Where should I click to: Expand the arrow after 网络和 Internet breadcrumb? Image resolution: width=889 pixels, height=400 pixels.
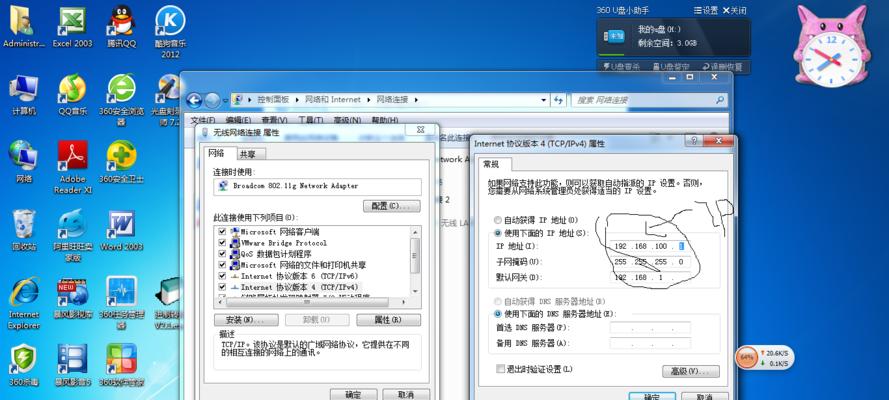click(x=369, y=100)
